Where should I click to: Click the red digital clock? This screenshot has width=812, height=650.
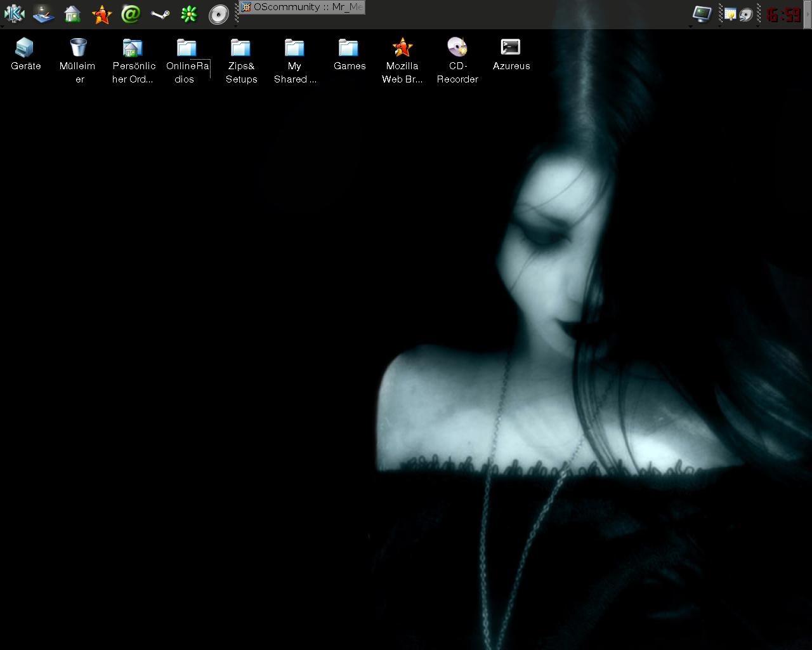pyautogui.click(x=783, y=14)
